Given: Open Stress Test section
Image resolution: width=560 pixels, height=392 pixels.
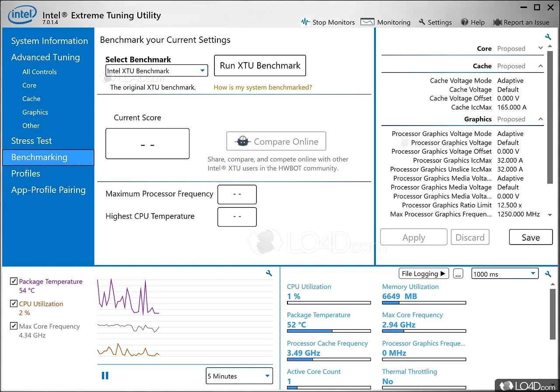Looking at the screenshot, I should (31, 141).
